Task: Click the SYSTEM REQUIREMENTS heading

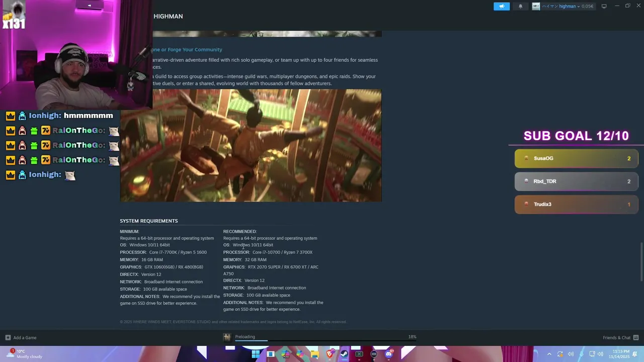Action: tap(148, 221)
